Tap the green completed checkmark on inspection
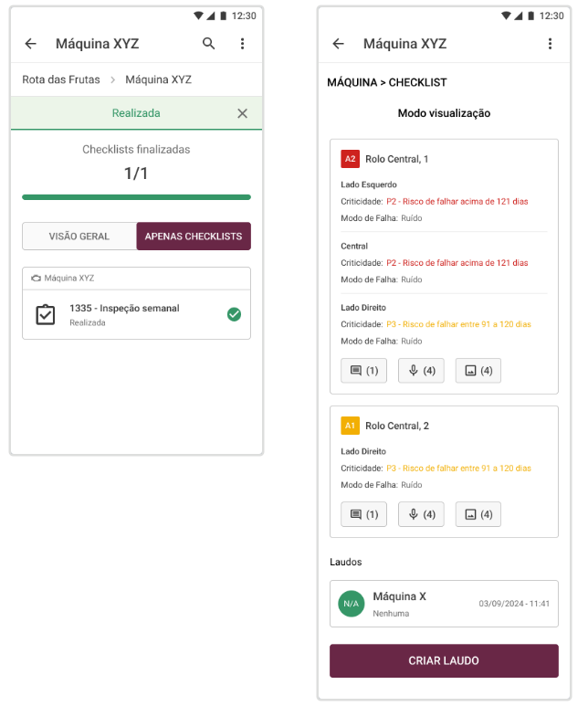Image resolution: width=588 pixels, height=706 pixels. tap(234, 314)
